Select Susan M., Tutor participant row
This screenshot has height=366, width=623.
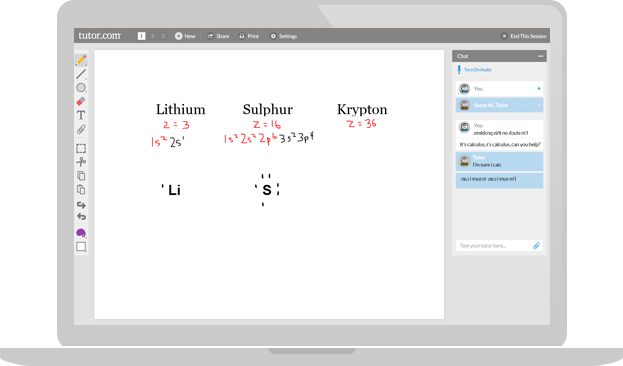point(499,105)
